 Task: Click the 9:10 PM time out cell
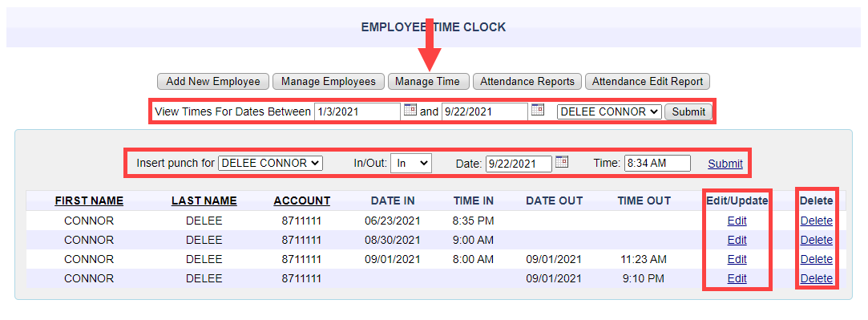point(644,278)
